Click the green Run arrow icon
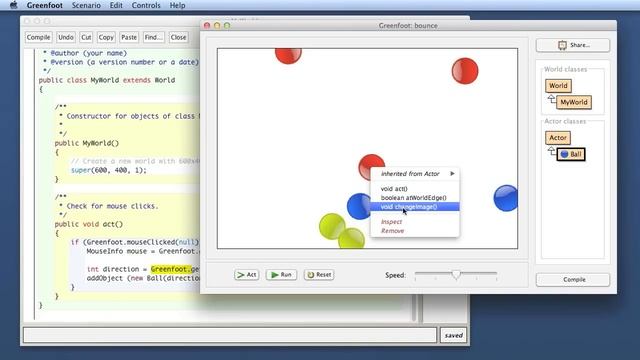 [275, 275]
